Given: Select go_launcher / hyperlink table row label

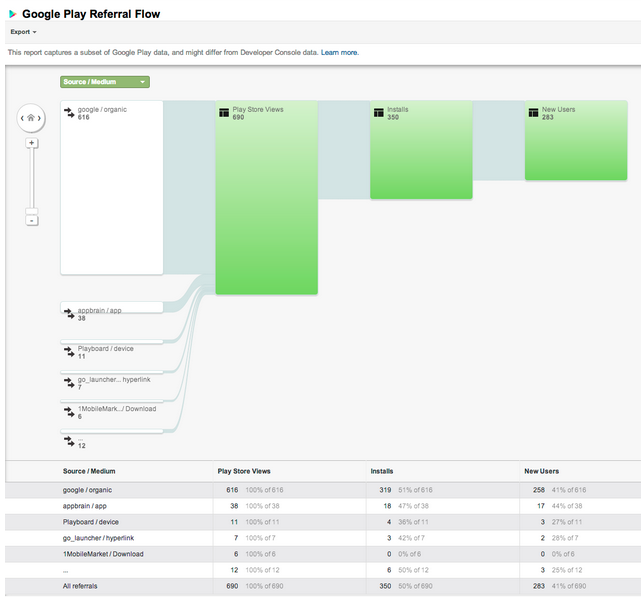Looking at the screenshot, I should point(98,538).
